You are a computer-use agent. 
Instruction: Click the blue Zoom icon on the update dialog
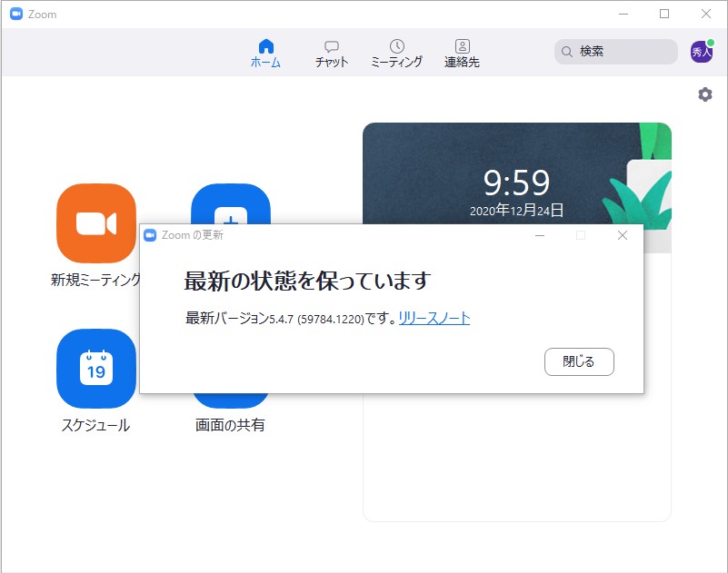point(150,234)
